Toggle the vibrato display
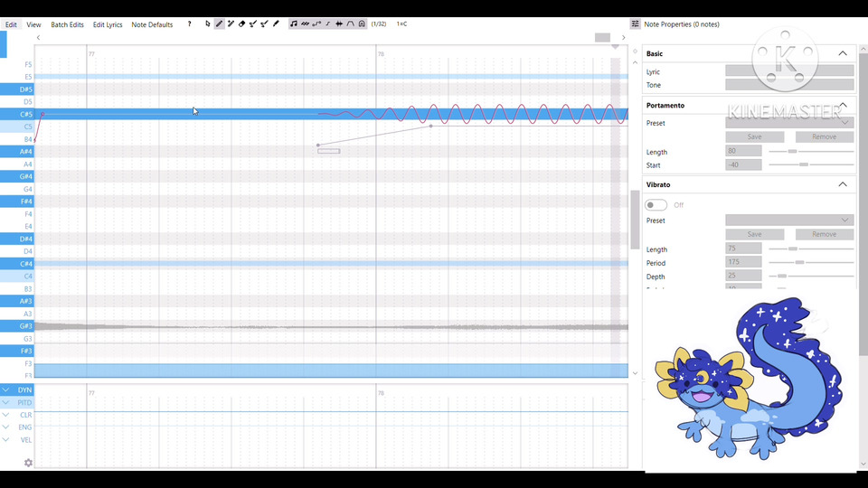Viewport: 868px width, 488px height. (x=305, y=23)
